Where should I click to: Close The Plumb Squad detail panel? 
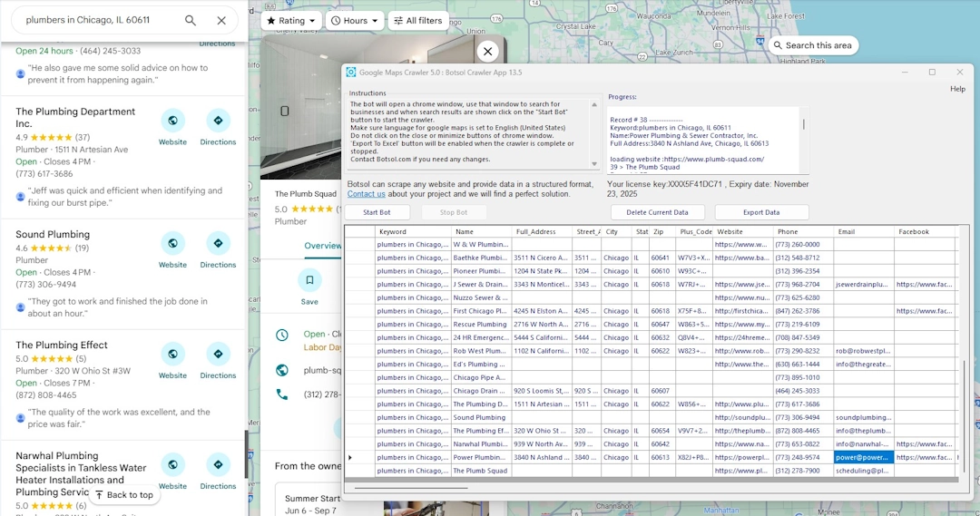pos(488,51)
